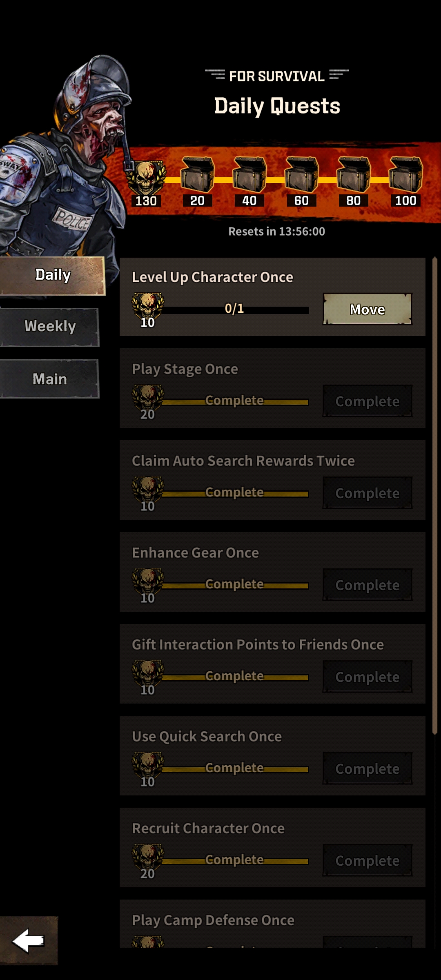Tap the back arrow icon
The height and width of the screenshot is (980, 441).
click(29, 941)
